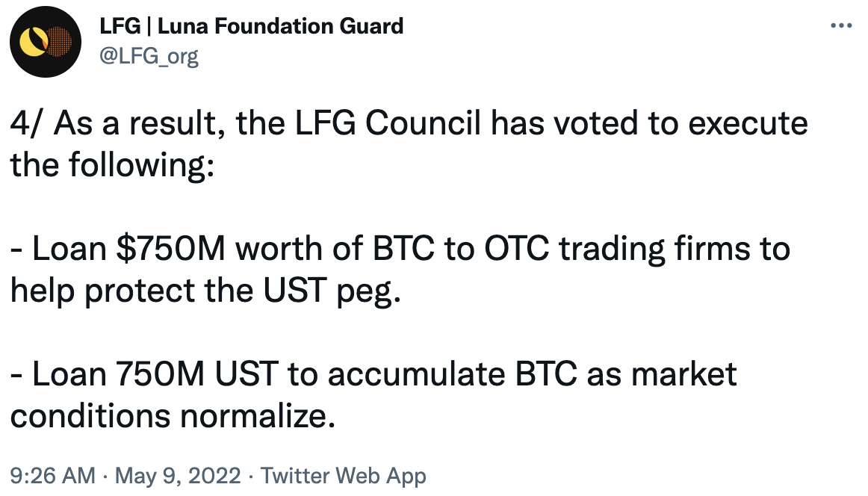This screenshot has height=496, width=868.
Task: Click the "conditions normalize." line
Action: click(171, 415)
